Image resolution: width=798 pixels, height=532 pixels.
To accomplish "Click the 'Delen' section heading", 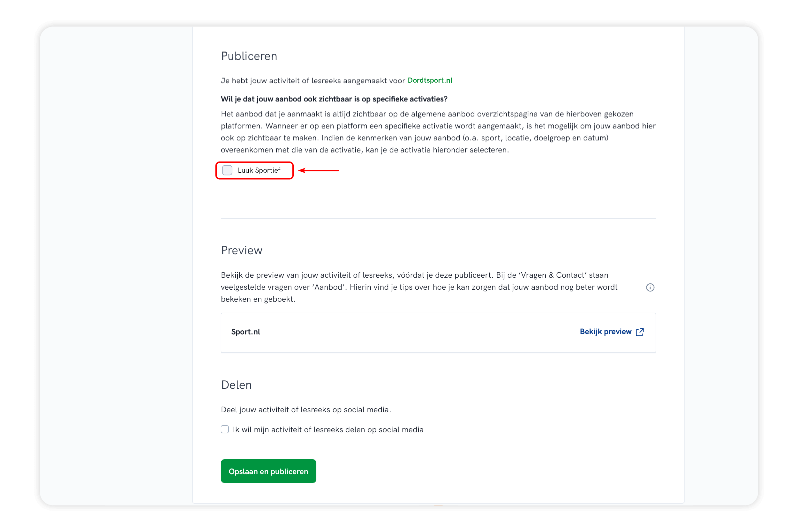I will point(236,385).
